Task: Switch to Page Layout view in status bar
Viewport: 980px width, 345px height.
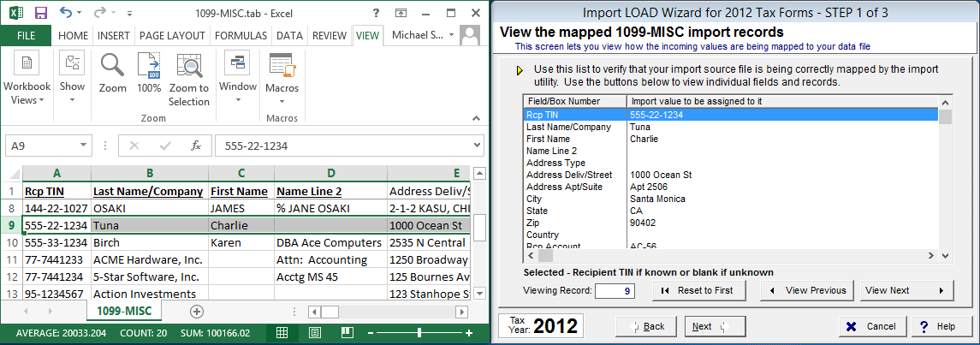Action: tap(315, 332)
